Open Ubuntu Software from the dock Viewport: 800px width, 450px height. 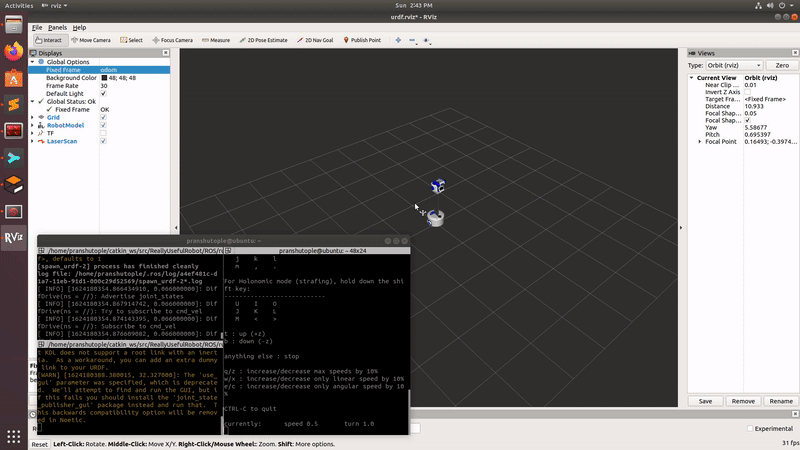[14, 78]
